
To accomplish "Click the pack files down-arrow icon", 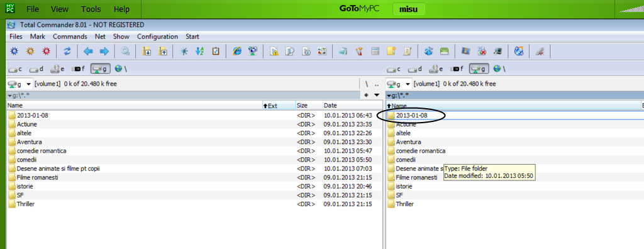I will click(147, 52).
